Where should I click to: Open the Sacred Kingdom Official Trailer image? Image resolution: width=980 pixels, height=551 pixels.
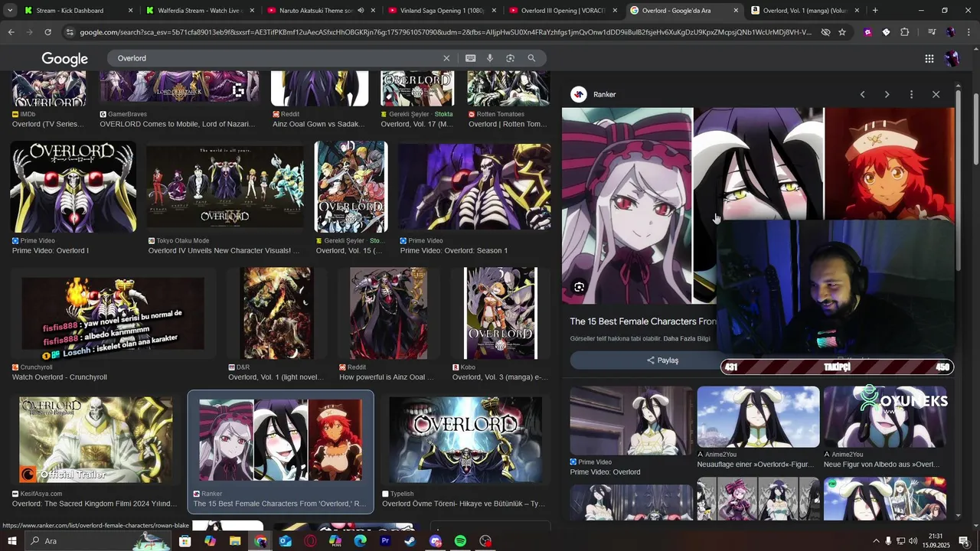(x=96, y=440)
